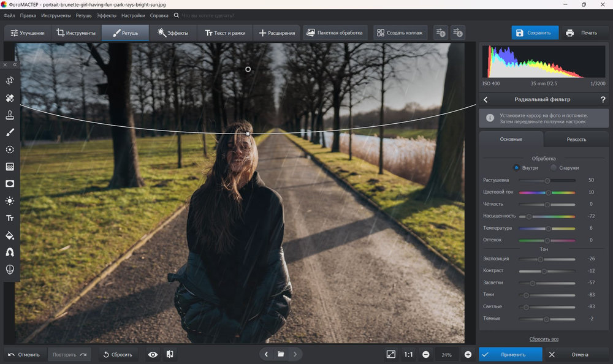Viewport: 613px width, 364px height.
Task: Select the crop and rotate tool in left sidebar
Action: point(10,80)
